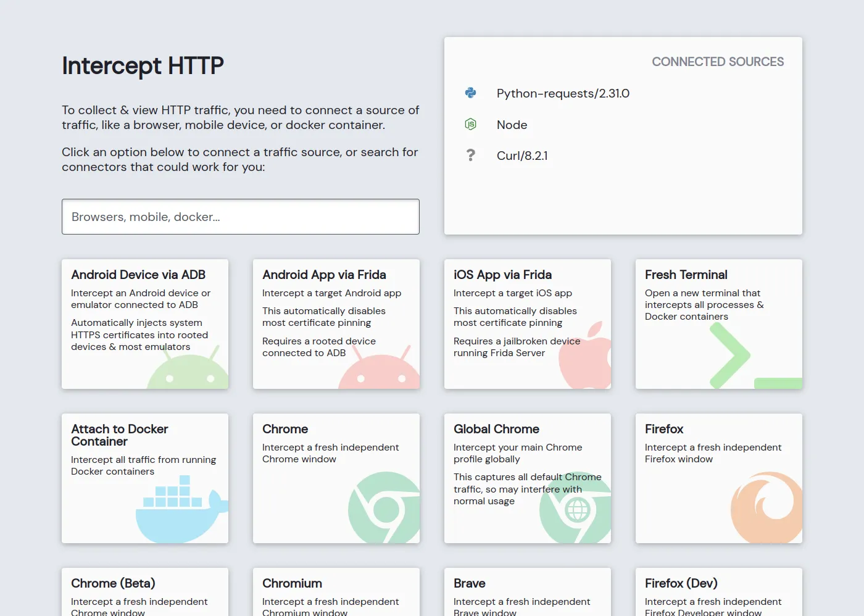This screenshot has width=864, height=616.
Task: Click the question mark icon beside Curl
Action: tap(470, 156)
